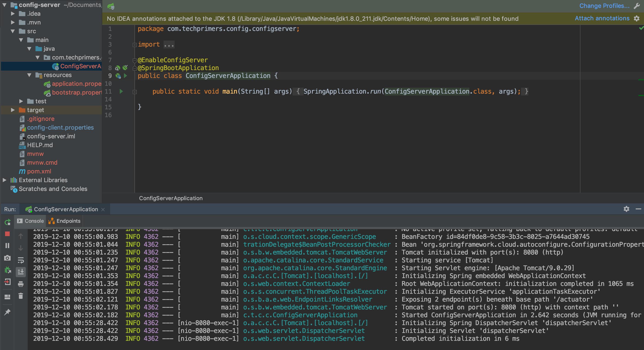Go down the stack trace with down arrow
The width and height of the screenshot is (644, 350).
[x=21, y=248]
